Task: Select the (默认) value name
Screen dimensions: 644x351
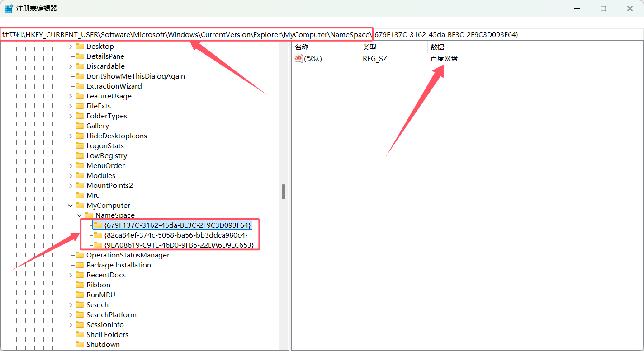Action: (313, 59)
